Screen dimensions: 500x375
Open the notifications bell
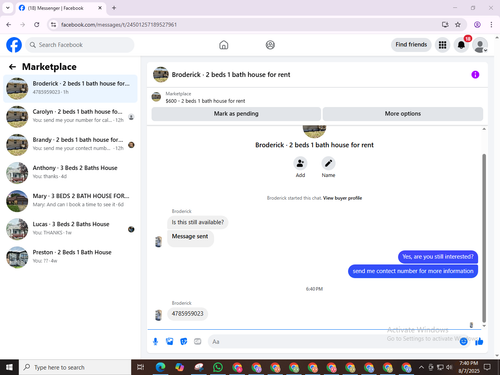[461, 45]
